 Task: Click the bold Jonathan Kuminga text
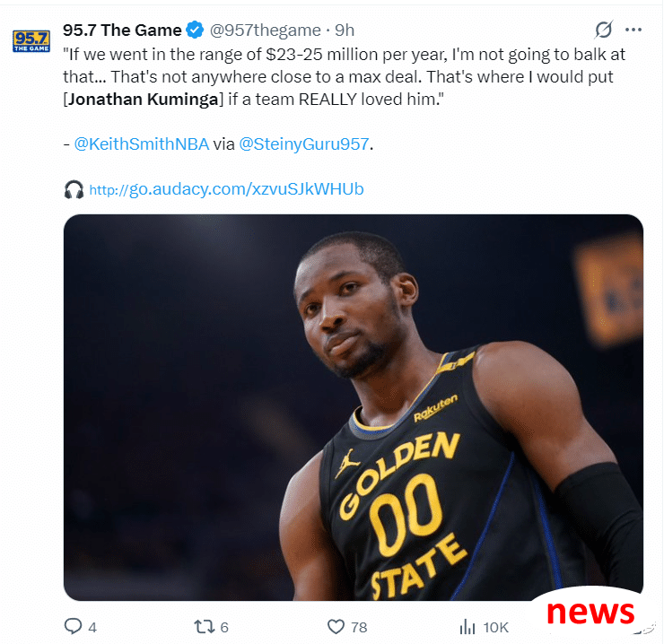coord(144,99)
